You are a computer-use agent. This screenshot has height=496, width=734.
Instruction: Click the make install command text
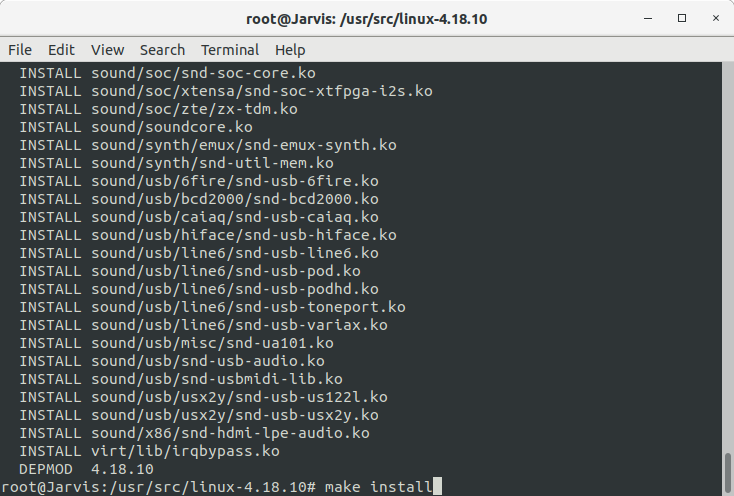click(x=378, y=488)
